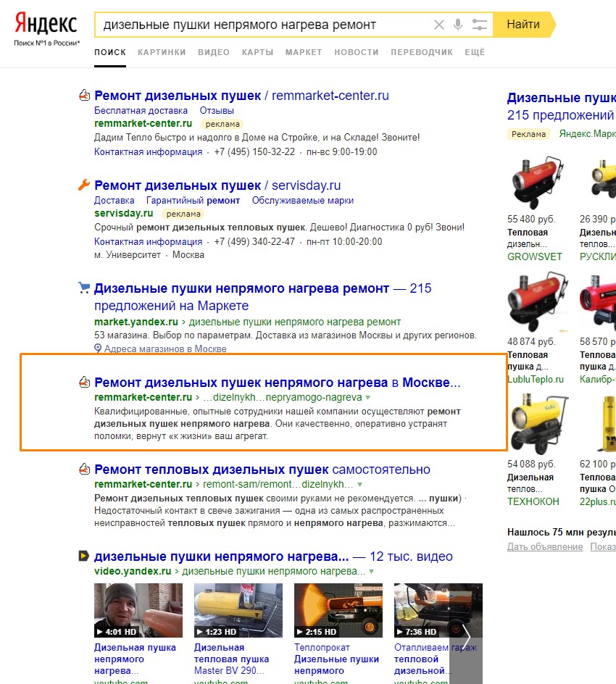Open 'дизельные пушки непрямого нагрева… — 12 тыс. видео' title
Viewport: 616px width, 684px height.
tap(273, 556)
